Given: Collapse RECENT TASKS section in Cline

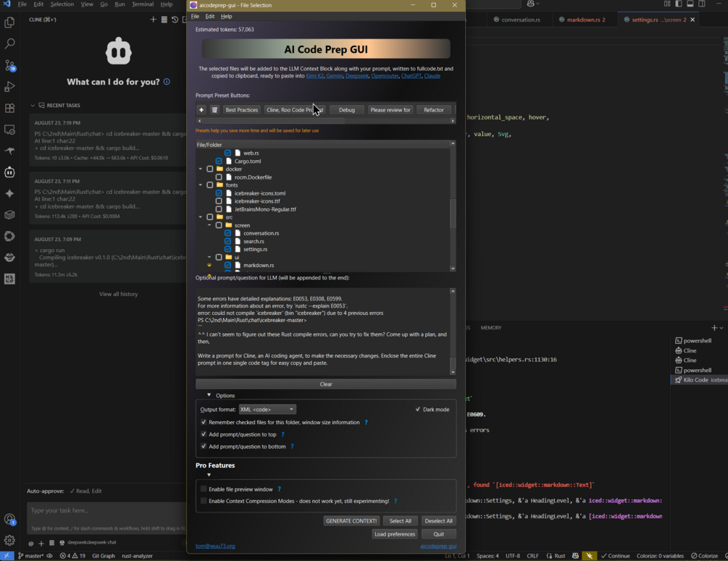Looking at the screenshot, I should click(x=33, y=106).
